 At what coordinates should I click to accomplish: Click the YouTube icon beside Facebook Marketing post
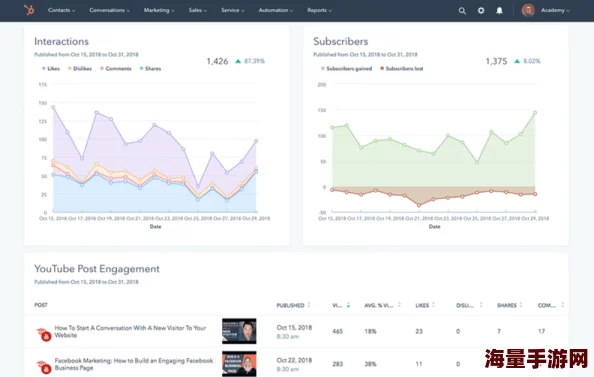tap(44, 366)
